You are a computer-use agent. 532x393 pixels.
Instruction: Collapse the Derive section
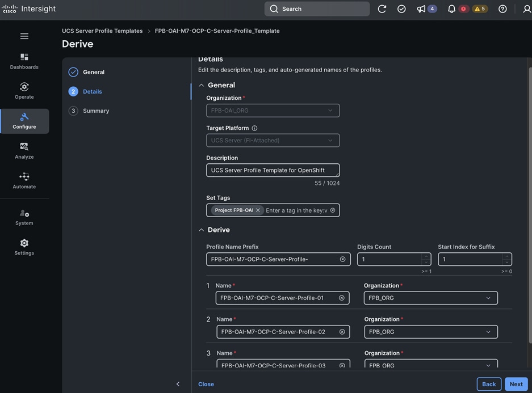click(201, 230)
